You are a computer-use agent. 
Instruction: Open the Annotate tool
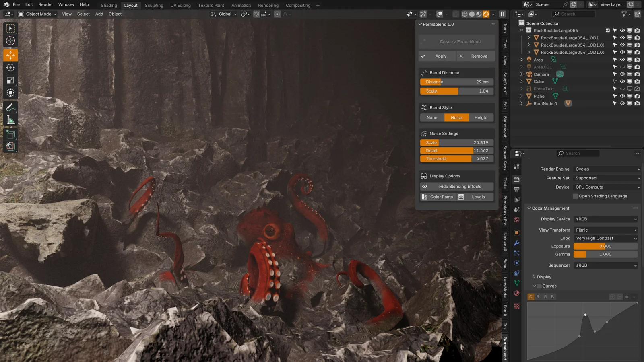(10, 107)
